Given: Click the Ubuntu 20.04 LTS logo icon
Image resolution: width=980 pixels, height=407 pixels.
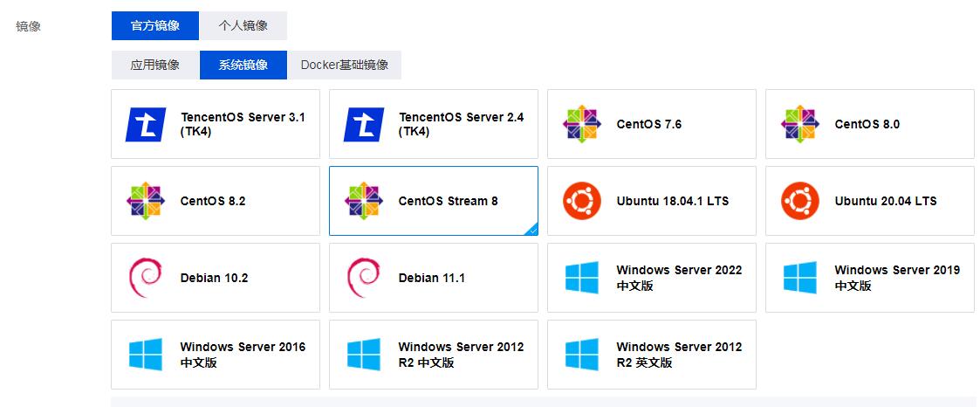Looking at the screenshot, I should tap(800, 201).
